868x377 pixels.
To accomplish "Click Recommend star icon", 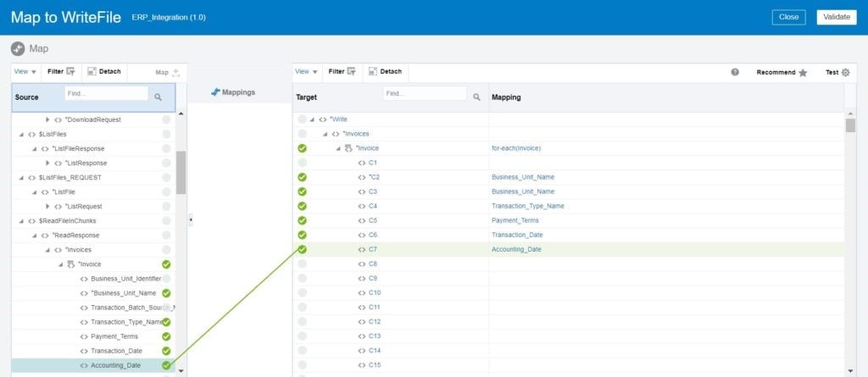I will pos(802,73).
